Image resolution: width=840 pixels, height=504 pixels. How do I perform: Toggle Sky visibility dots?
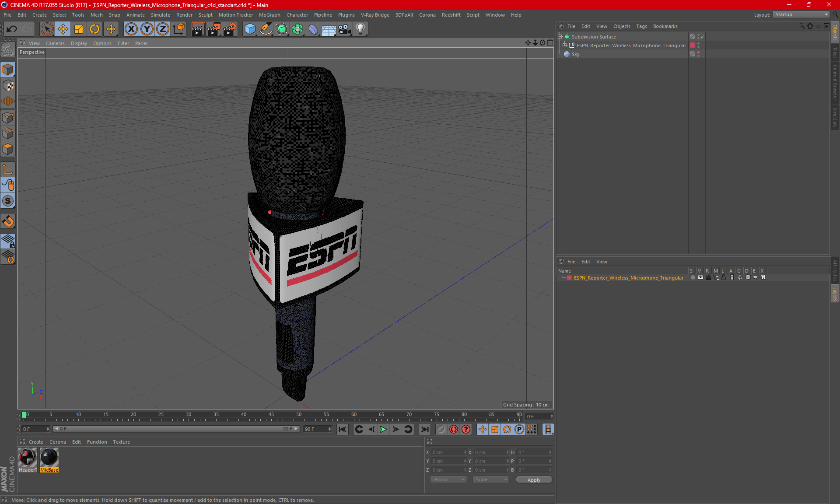(x=699, y=54)
